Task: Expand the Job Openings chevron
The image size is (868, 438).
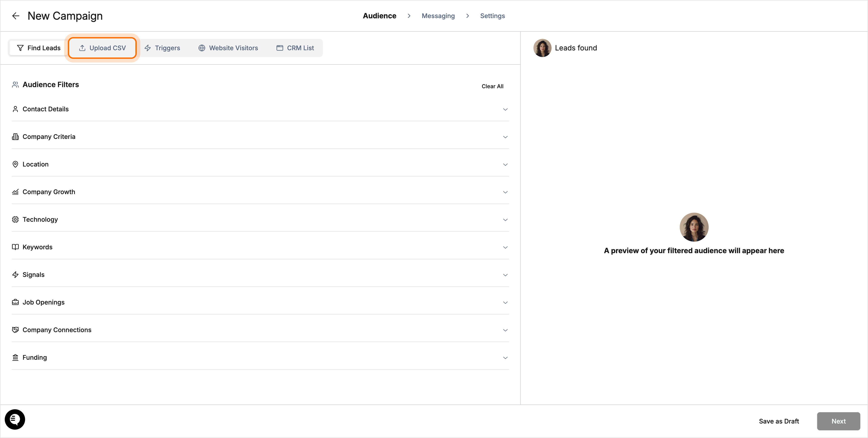Action: click(x=505, y=302)
